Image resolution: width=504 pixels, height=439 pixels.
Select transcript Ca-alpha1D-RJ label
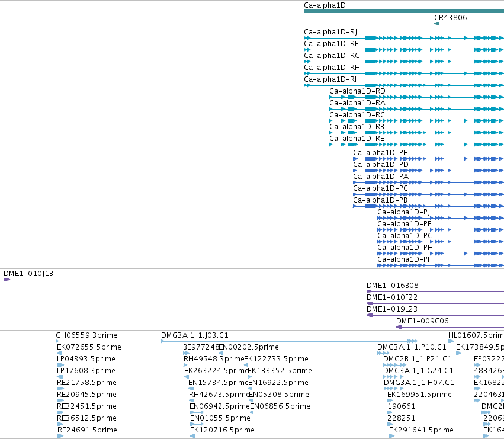pos(330,32)
